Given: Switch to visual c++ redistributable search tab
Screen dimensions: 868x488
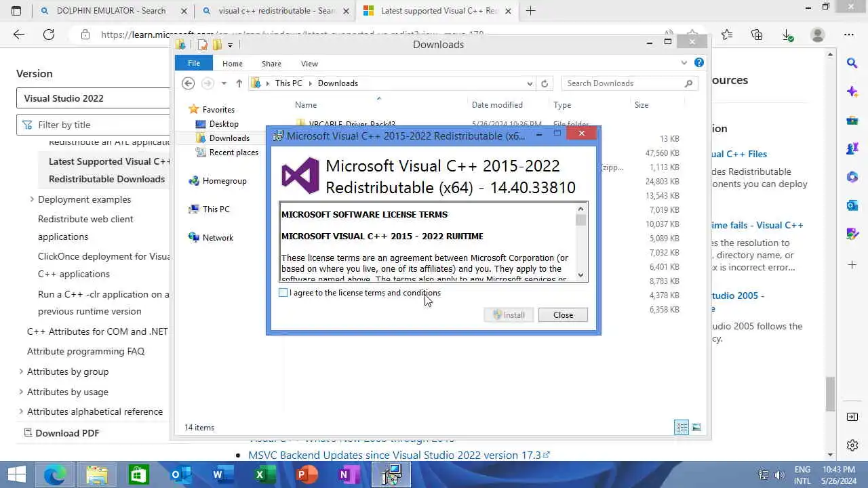Looking at the screenshot, I should pos(275,11).
